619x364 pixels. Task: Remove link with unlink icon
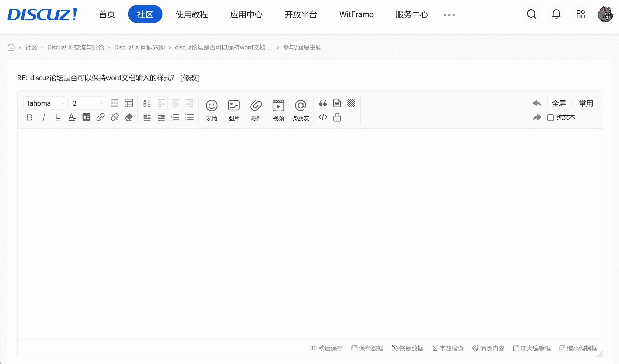point(115,117)
